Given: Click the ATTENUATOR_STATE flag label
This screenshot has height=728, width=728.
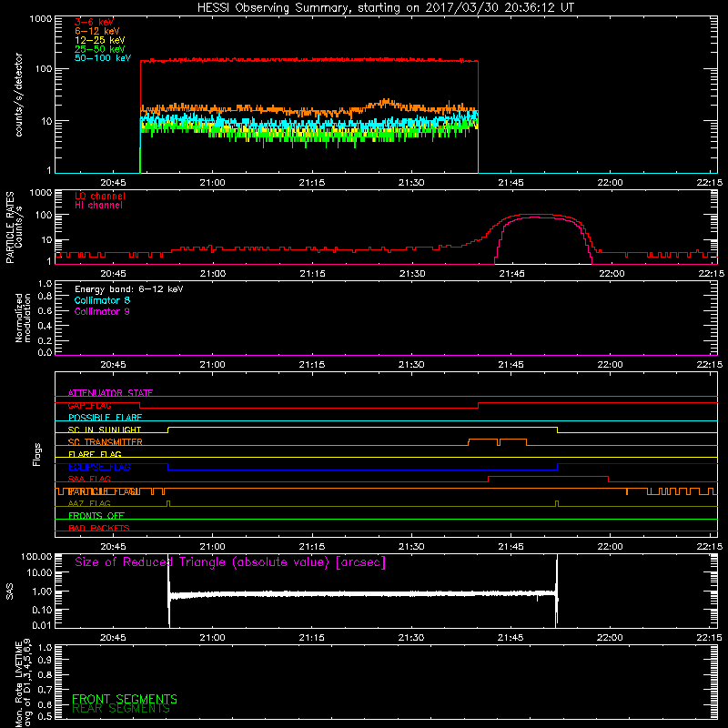Looking at the screenshot, I should [110, 393].
